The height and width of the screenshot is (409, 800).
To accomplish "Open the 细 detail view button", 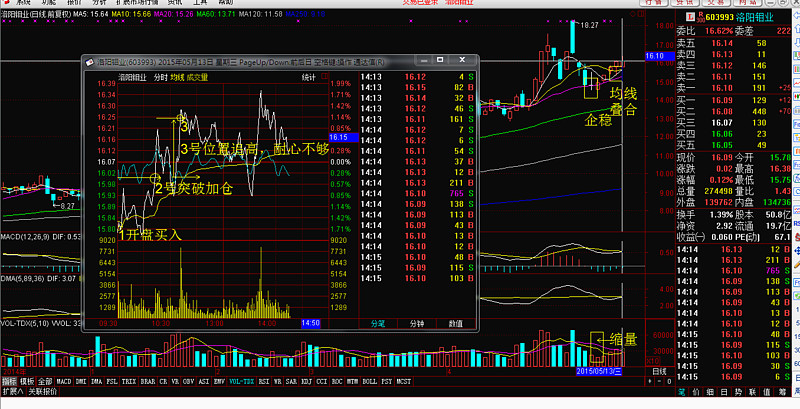I will coord(709,393).
